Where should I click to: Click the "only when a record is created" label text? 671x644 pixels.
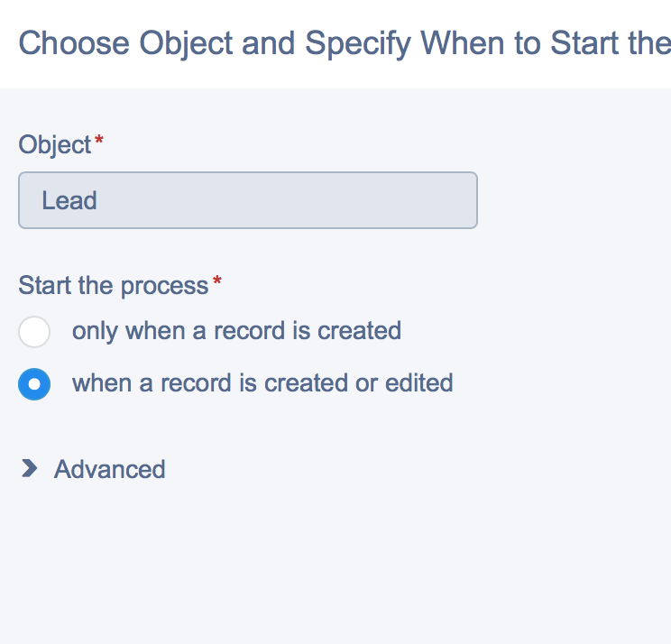click(x=236, y=330)
